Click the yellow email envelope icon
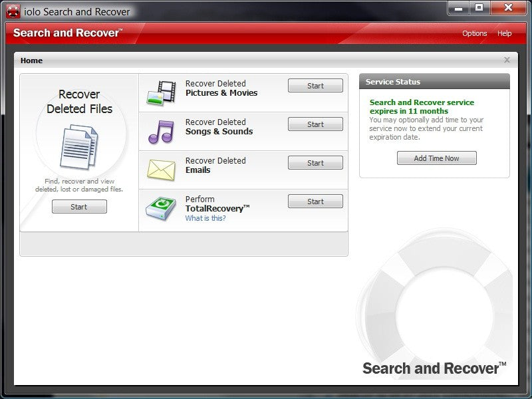532x399 pixels. pyautogui.click(x=161, y=170)
